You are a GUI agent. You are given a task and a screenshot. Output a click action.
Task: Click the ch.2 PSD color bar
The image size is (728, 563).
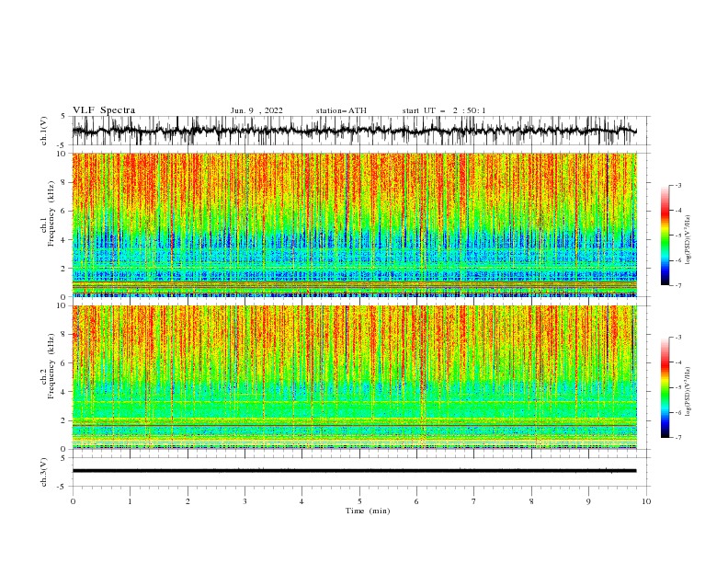(665, 387)
